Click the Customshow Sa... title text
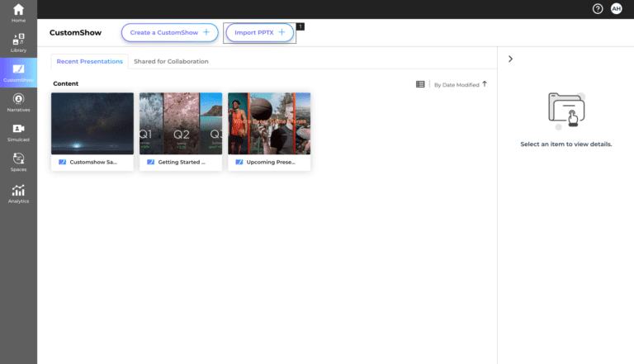Viewport: 634px width, 364px height. pos(93,162)
